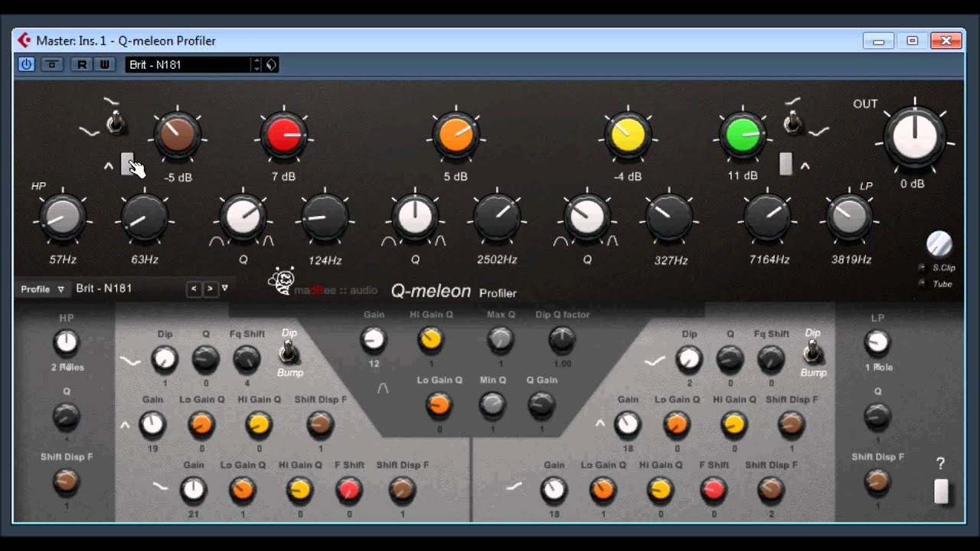
Task: Click the HP 2 Poles knob
Action: pyautogui.click(x=67, y=343)
